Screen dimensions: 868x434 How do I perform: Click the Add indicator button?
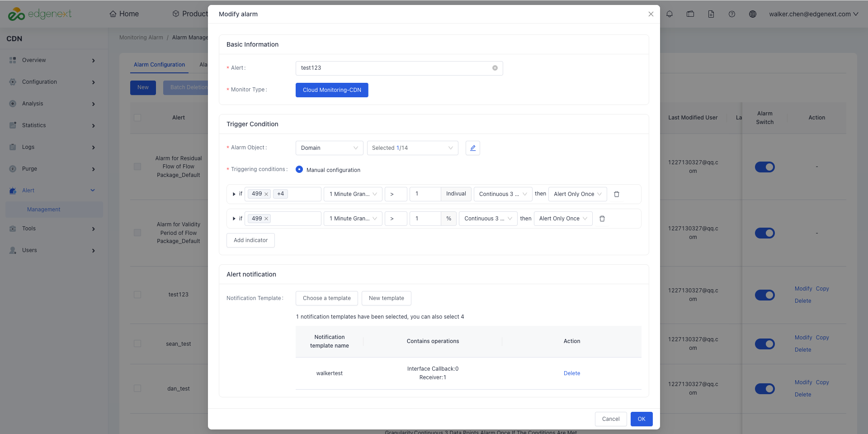point(250,240)
